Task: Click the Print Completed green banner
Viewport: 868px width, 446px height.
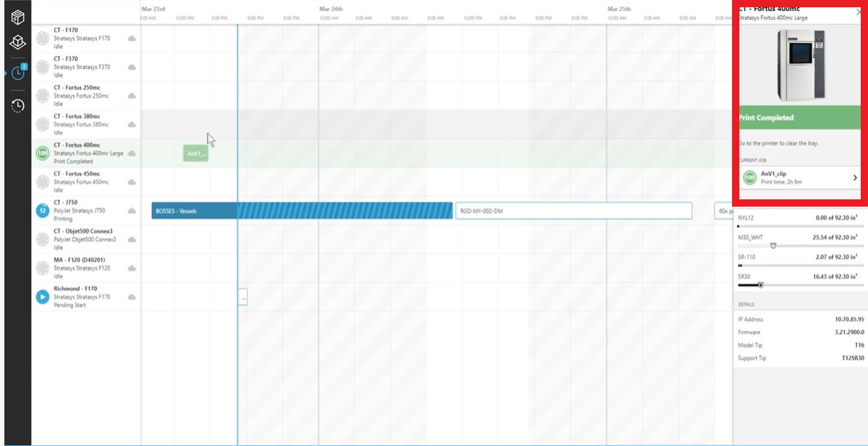Action: tap(800, 117)
